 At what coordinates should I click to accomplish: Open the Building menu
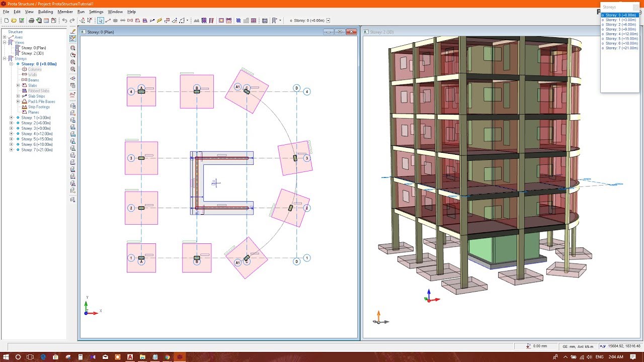[x=46, y=12]
